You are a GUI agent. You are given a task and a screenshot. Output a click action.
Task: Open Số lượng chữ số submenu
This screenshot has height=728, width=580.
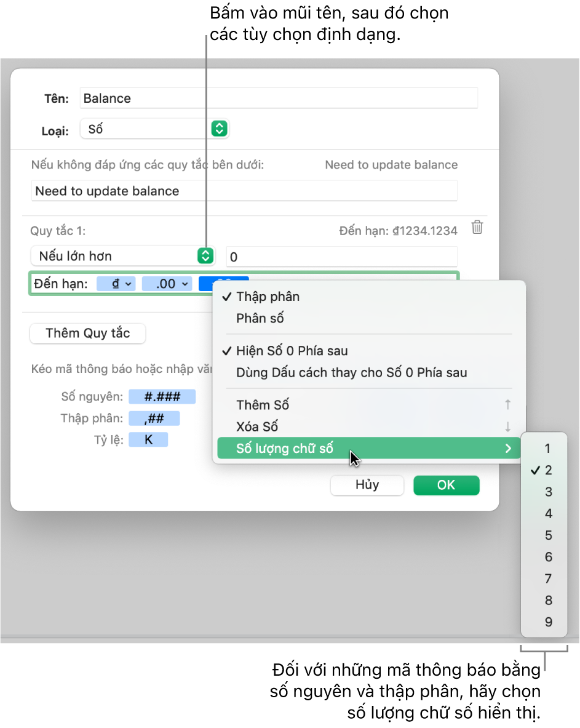pos(369,449)
